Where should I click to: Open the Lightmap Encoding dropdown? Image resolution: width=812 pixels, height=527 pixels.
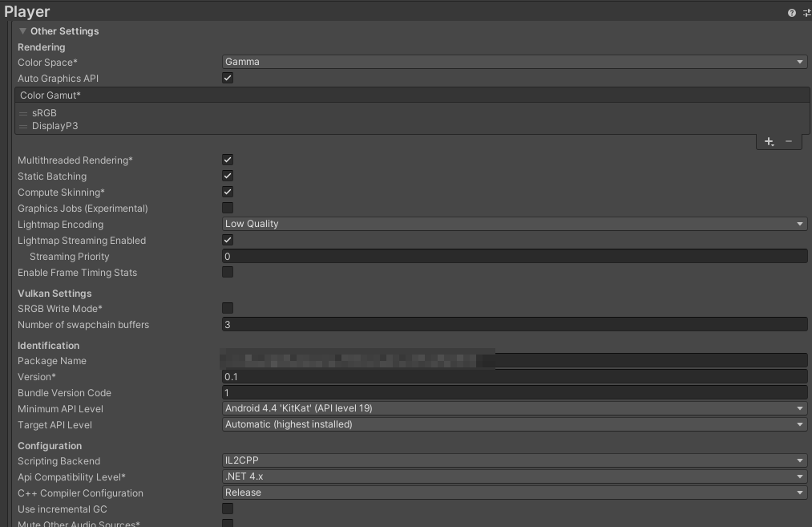(513, 224)
